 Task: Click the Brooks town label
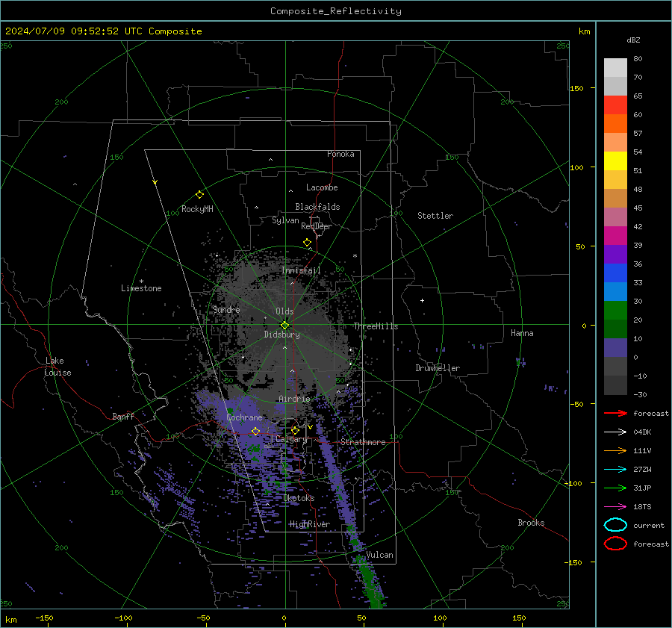click(531, 523)
